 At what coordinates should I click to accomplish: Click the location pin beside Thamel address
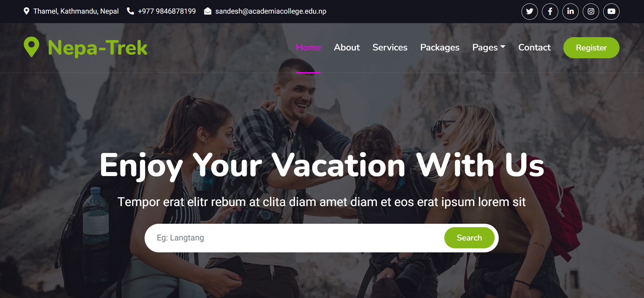click(x=27, y=11)
